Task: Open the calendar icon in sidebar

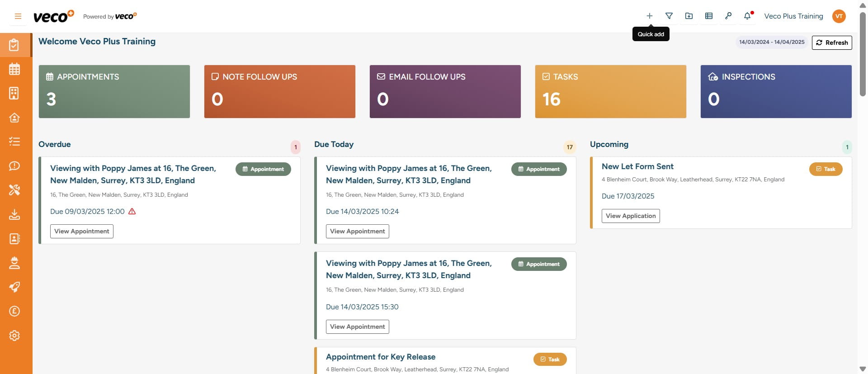Action: click(x=14, y=69)
